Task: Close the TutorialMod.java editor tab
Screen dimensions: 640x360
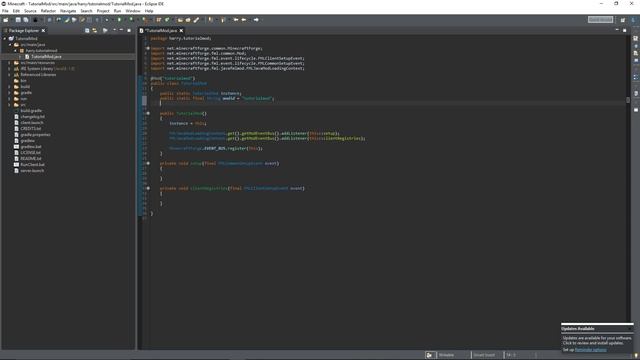Action: coord(181,31)
